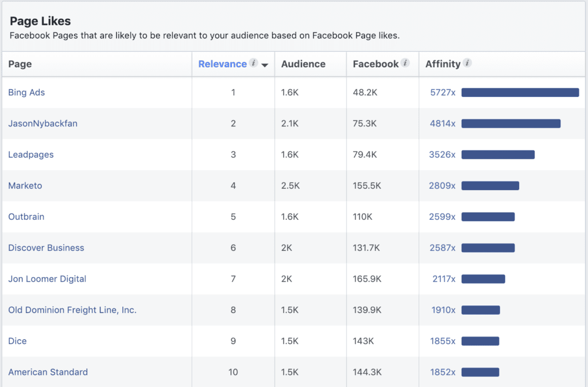Click the affinity bar for Marketo

tap(491, 185)
